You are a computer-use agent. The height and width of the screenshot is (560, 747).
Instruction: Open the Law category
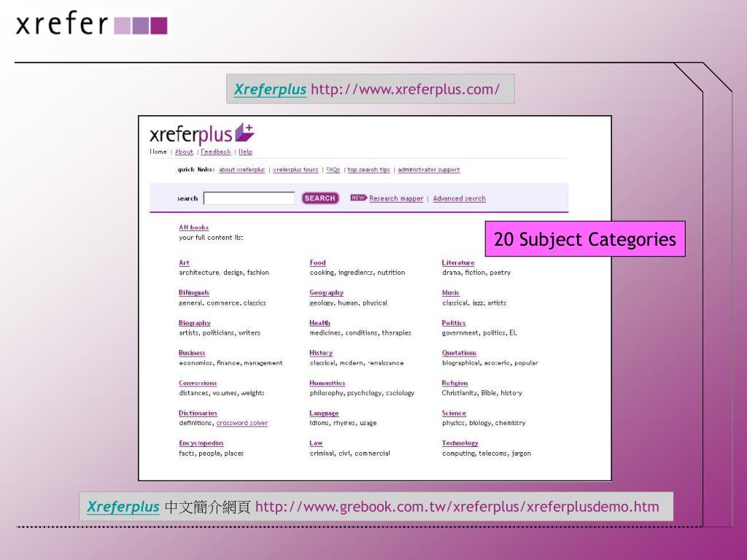coord(316,443)
